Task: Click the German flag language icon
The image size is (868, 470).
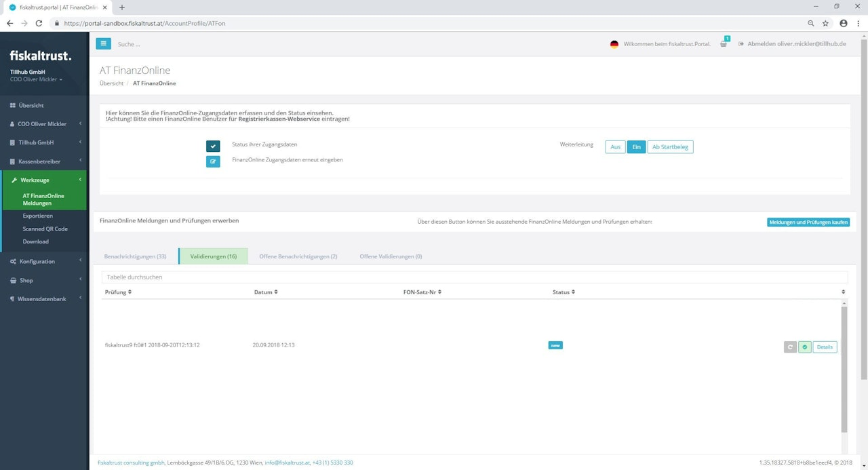Action: [x=614, y=44]
